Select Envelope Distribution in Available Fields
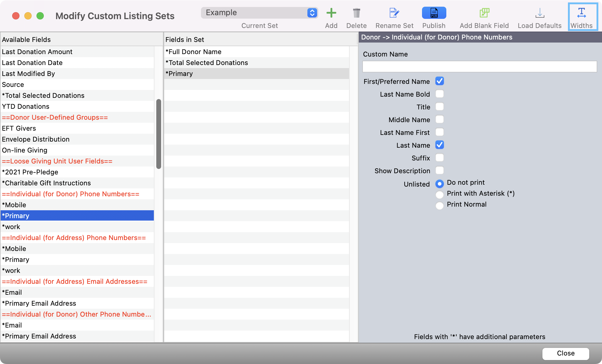602x364 pixels. click(36, 139)
